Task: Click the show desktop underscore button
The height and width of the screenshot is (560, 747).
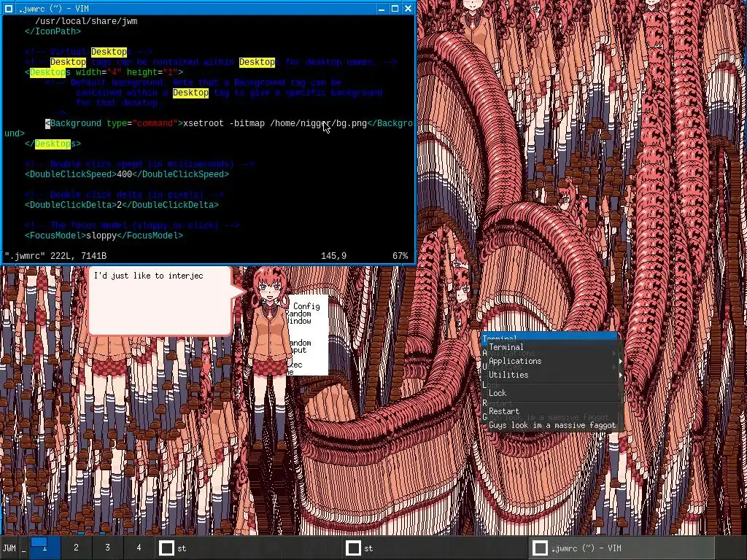Action: pos(23,548)
